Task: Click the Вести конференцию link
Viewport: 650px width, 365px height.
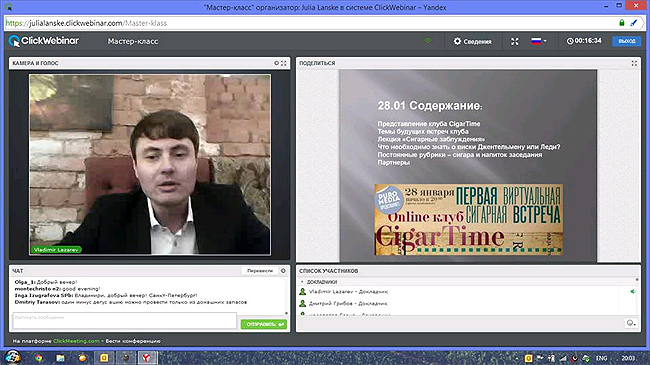Action: [133, 341]
